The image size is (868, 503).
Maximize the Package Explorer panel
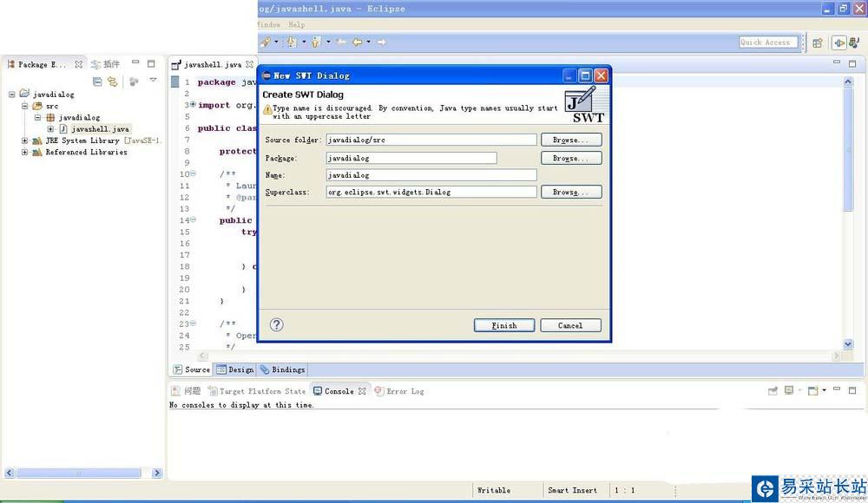click(x=151, y=63)
